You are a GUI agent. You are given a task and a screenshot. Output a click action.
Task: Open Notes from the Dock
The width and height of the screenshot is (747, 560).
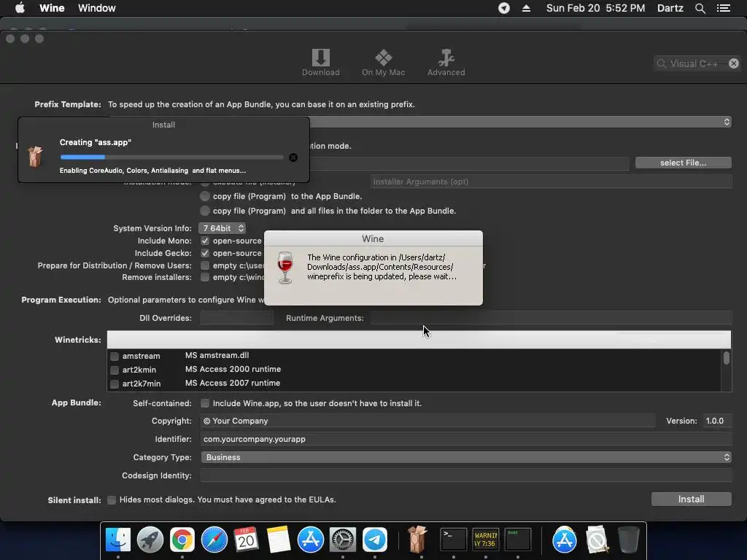(x=279, y=540)
